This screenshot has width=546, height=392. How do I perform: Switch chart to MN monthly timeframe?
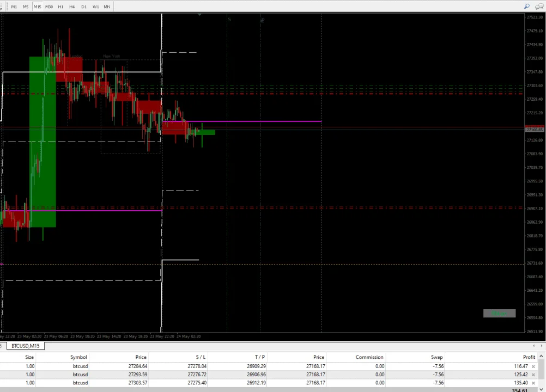[x=107, y=7]
